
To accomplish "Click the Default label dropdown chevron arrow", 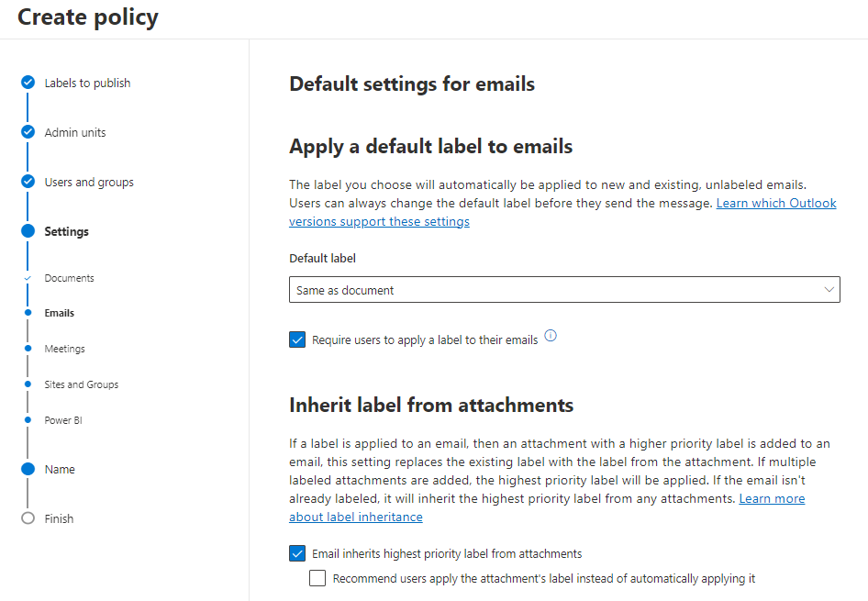I will tap(829, 290).
